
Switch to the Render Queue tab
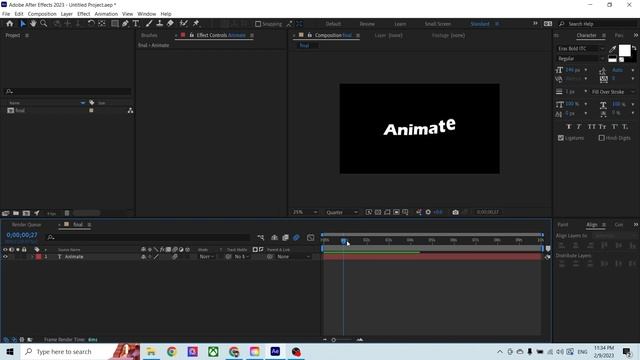point(27,224)
